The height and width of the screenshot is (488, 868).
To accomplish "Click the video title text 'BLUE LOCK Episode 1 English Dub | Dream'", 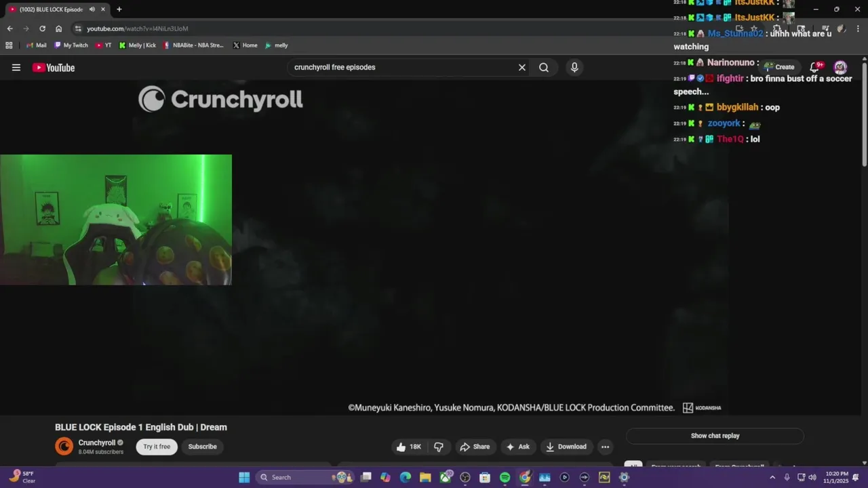I will point(141,427).
